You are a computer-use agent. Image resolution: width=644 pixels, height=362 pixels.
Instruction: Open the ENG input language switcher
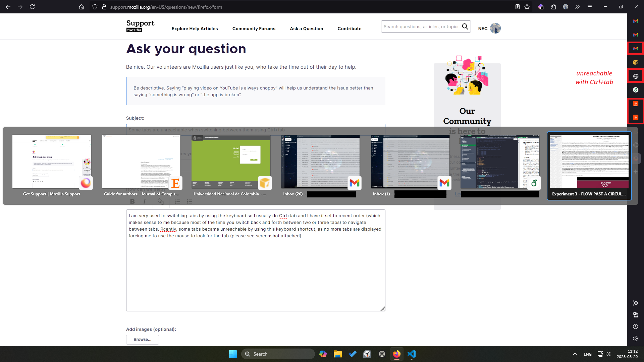pyautogui.click(x=588, y=354)
